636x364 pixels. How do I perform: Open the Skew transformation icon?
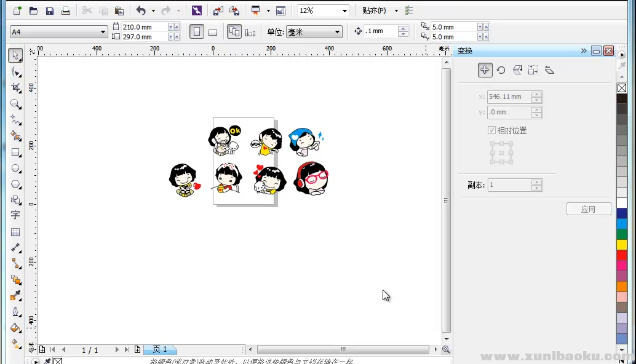tap(549, 70)
